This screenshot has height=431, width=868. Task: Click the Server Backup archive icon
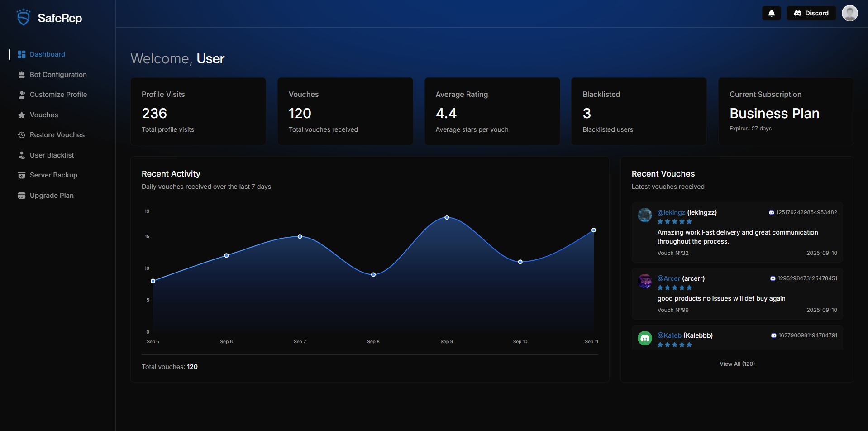pyautogui.click(x=21, y=175)
